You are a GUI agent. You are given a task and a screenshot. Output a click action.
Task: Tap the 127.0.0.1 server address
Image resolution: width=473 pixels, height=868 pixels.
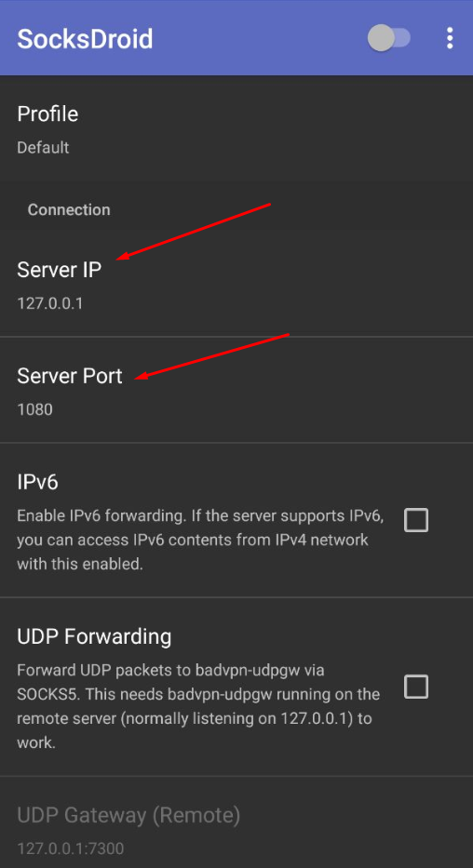[x=50, y=303]
